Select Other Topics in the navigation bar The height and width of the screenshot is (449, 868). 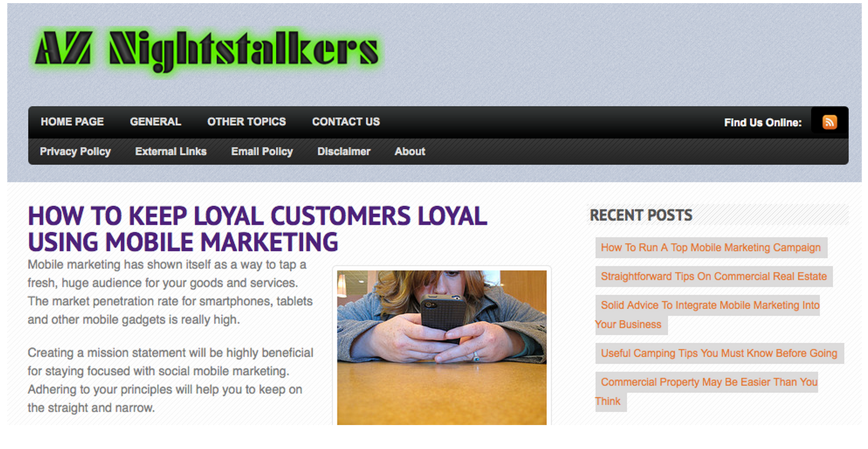coord(247,122)
